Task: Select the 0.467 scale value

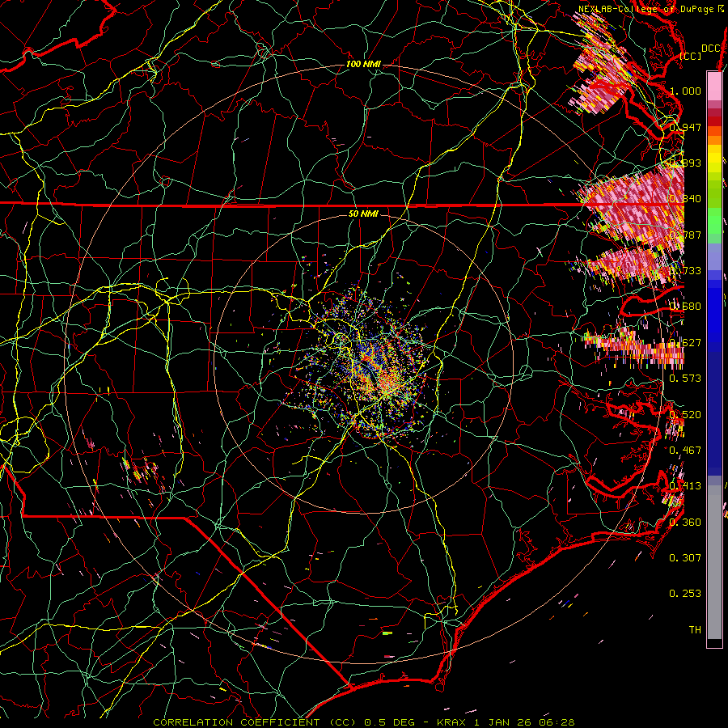Action: pyautogui.click(x=685, y=451)
